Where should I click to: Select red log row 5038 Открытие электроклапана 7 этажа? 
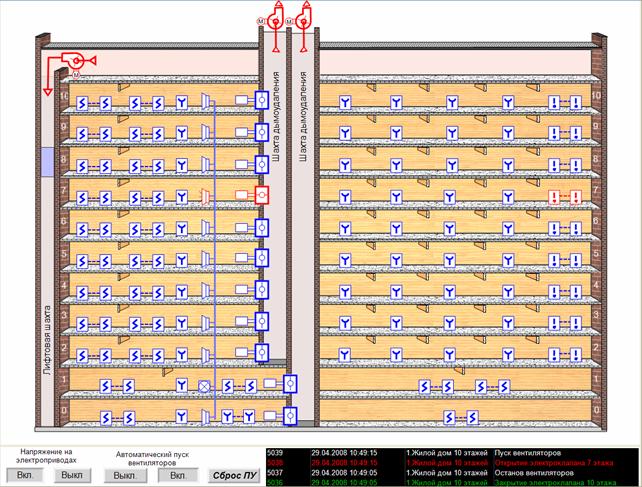pos(452,463)
